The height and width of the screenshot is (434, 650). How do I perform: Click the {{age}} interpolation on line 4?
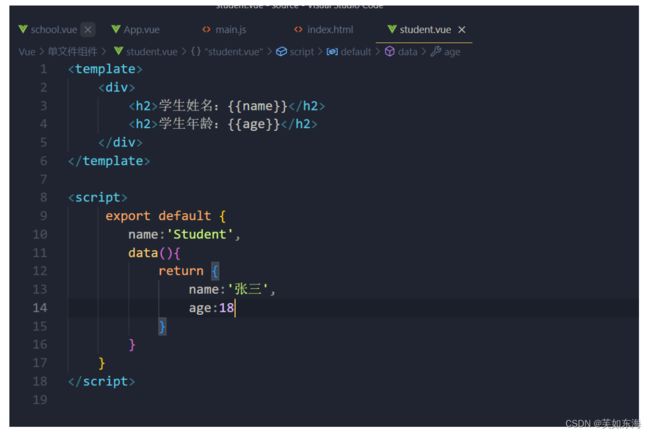point(254,124)
